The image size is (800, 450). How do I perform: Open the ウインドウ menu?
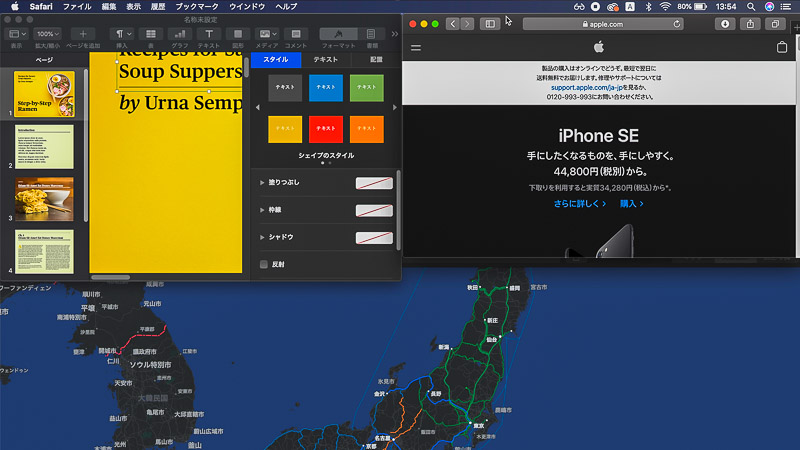click(x=247, y=7)
